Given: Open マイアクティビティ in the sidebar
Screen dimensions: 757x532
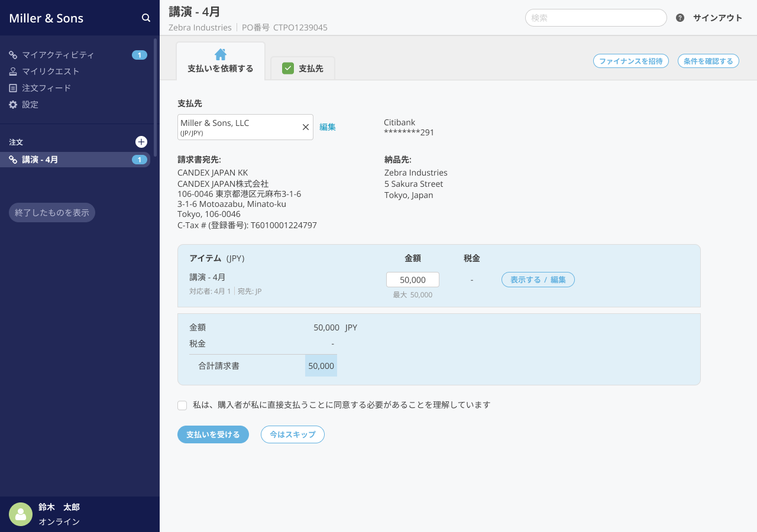Looking at the screenshot, I should (58, 55).
